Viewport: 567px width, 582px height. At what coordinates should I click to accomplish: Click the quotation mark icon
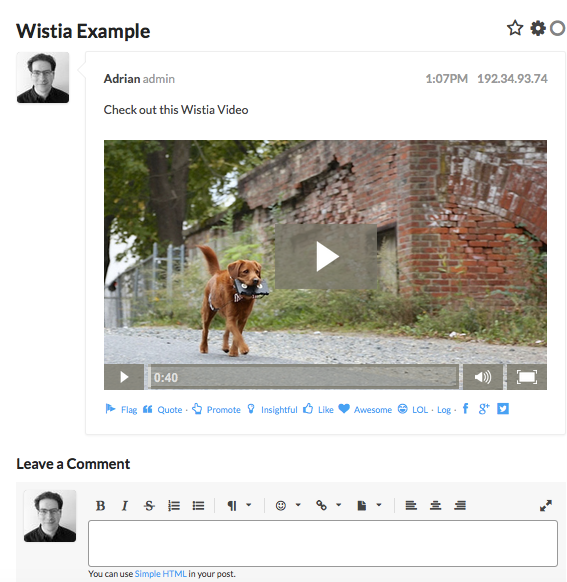tap(148, 409)
